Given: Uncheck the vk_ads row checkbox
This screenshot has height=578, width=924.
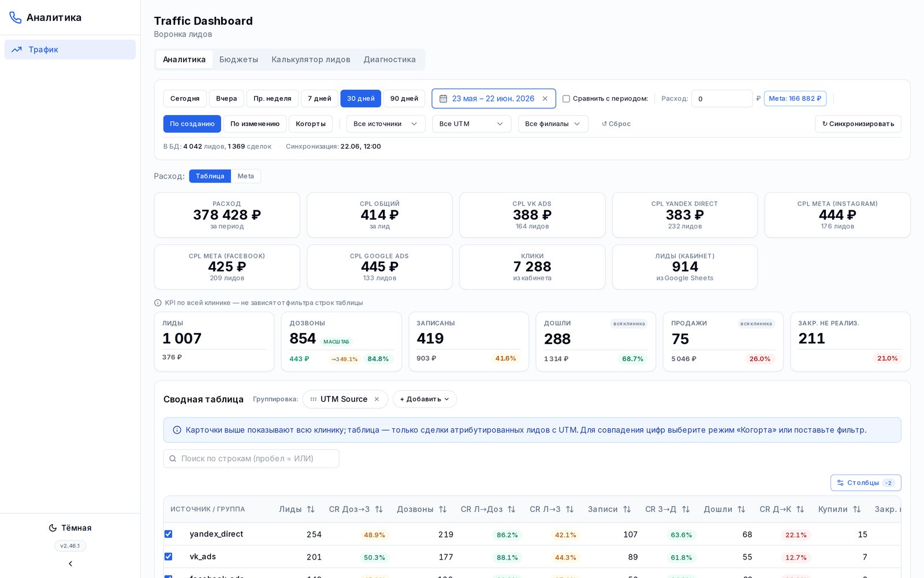Looking at the screenshot, I should (x=169, y=557).
